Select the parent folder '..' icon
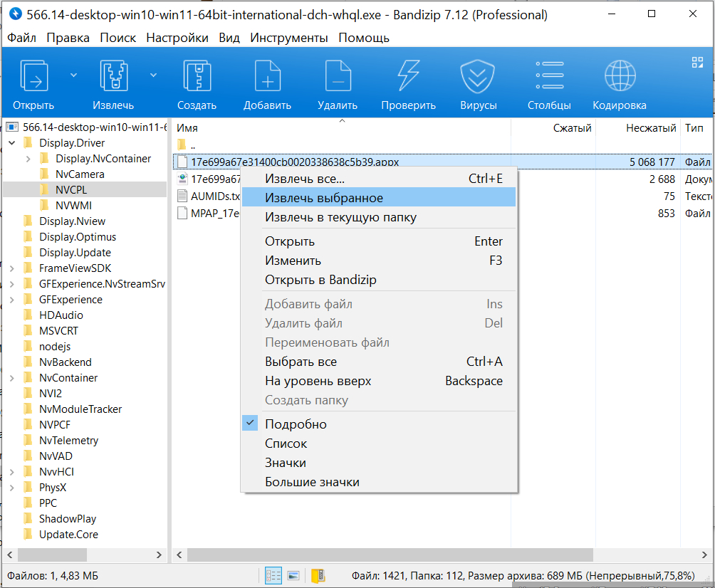This screenshot has width=715, height=588. pyautogui.click(x=182, y=145)
